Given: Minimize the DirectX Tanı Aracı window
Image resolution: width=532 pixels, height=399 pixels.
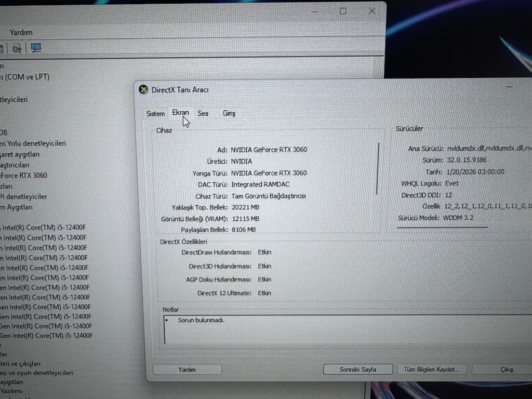Looking at the screenshot, I should [x=509, y=87].
